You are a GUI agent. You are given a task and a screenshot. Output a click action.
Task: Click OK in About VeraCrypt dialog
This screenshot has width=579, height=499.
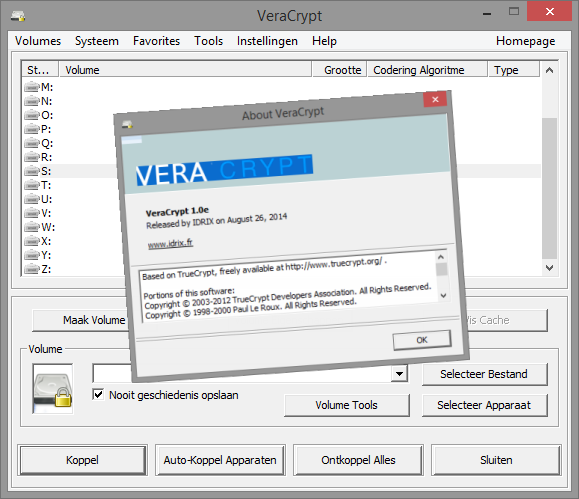pyautogui.click(x=422, y=340)
